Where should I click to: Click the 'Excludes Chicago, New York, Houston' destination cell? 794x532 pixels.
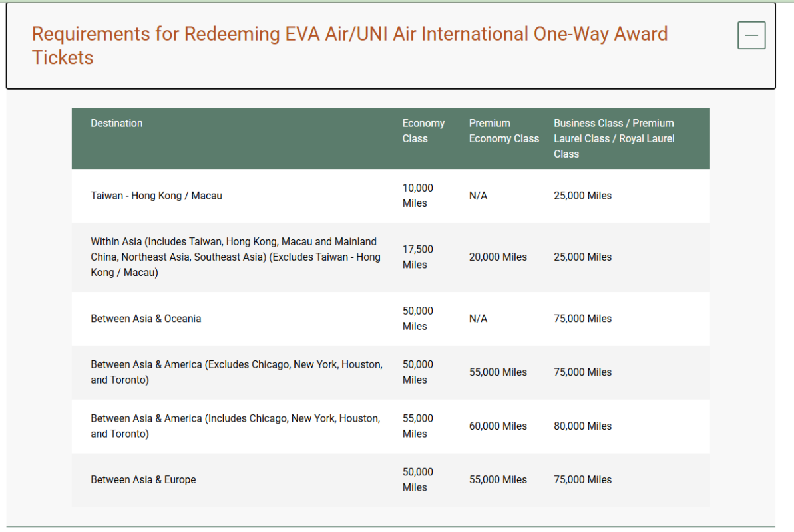click(x=236, y=372)
